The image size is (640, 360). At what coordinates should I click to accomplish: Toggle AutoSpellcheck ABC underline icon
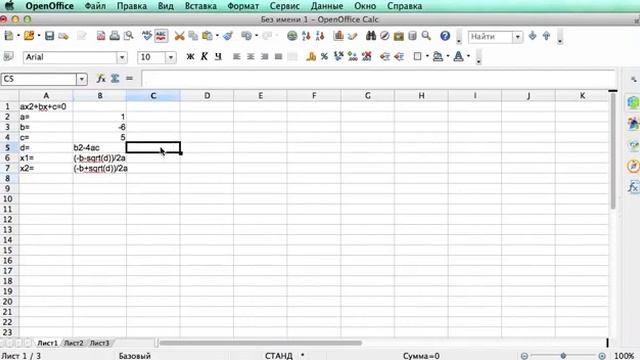click(x=161, y=36)
